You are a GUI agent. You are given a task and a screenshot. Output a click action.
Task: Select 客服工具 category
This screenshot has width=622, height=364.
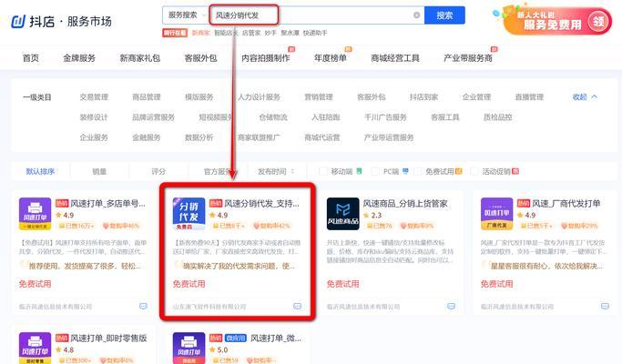445,117
